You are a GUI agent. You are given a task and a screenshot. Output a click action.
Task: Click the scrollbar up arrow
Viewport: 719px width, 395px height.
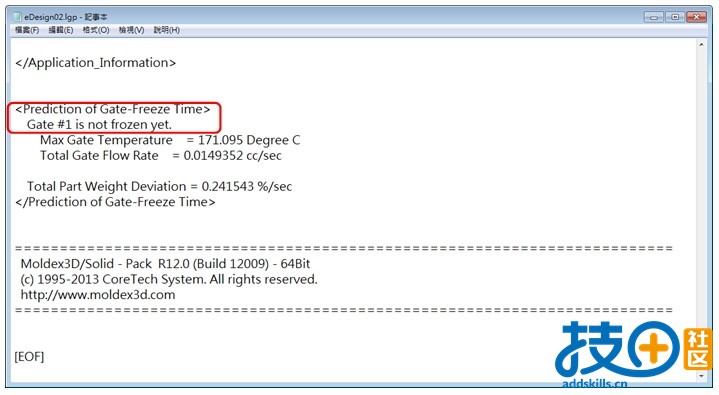point(701,45)
